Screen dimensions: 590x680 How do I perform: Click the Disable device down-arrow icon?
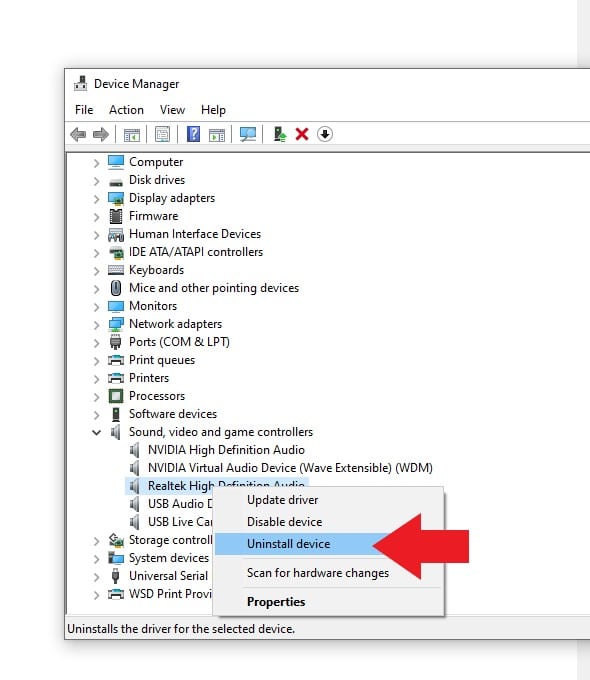tap(324, 134)
